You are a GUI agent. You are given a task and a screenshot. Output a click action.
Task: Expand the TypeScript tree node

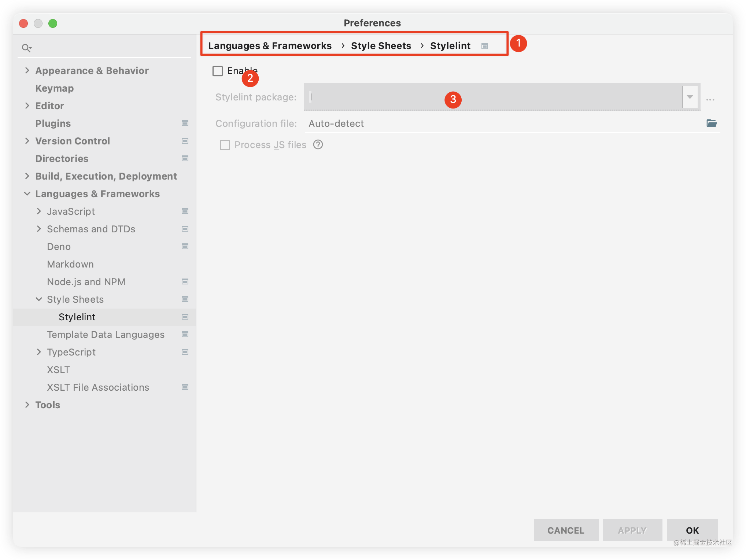(x=39, y=352)
